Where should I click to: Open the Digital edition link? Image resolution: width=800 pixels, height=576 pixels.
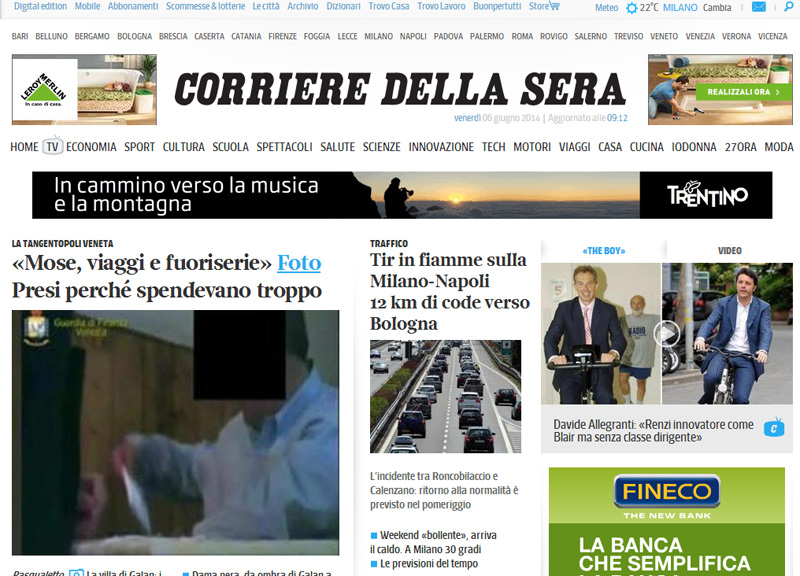tap(41, 6)
